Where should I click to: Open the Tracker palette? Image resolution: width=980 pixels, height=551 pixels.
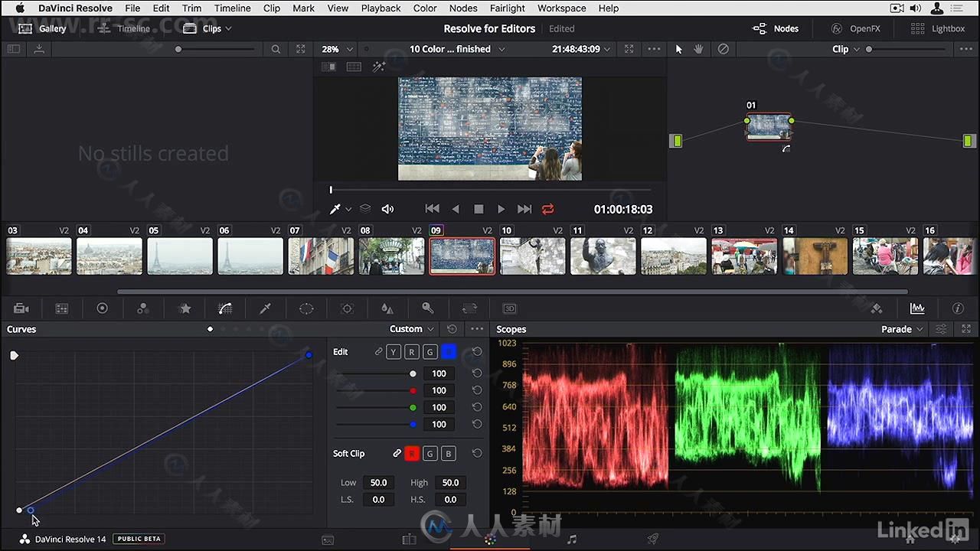347,308
